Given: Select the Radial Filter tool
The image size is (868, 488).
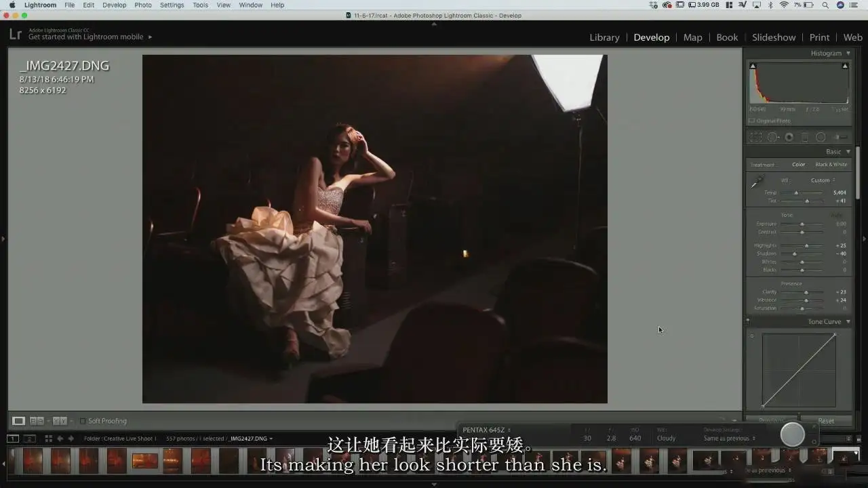Looking at the screenshot, I should pos(821,137).
